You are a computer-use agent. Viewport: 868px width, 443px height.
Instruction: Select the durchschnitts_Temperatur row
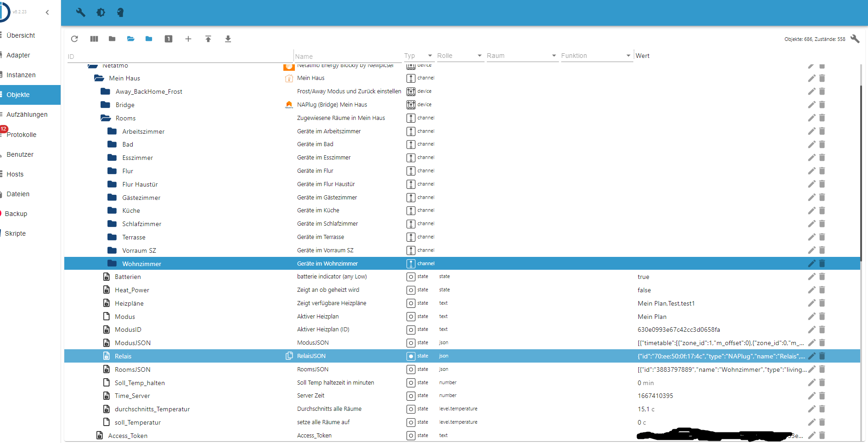click(x=462, y=409)
